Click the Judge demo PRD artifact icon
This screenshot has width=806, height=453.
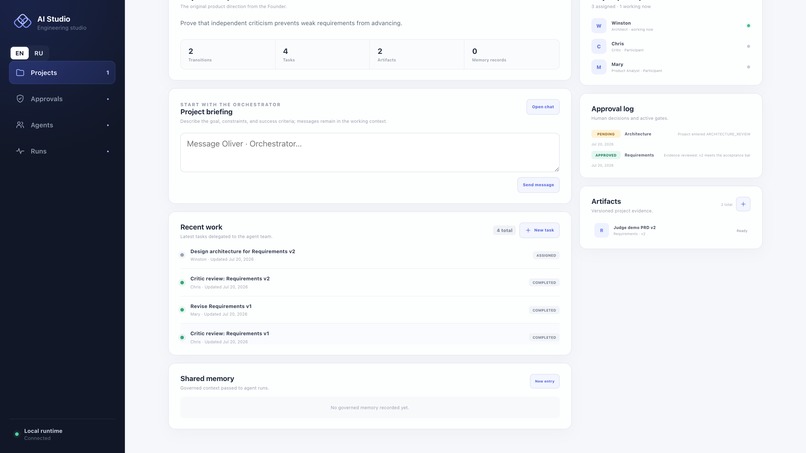[601, 230]
